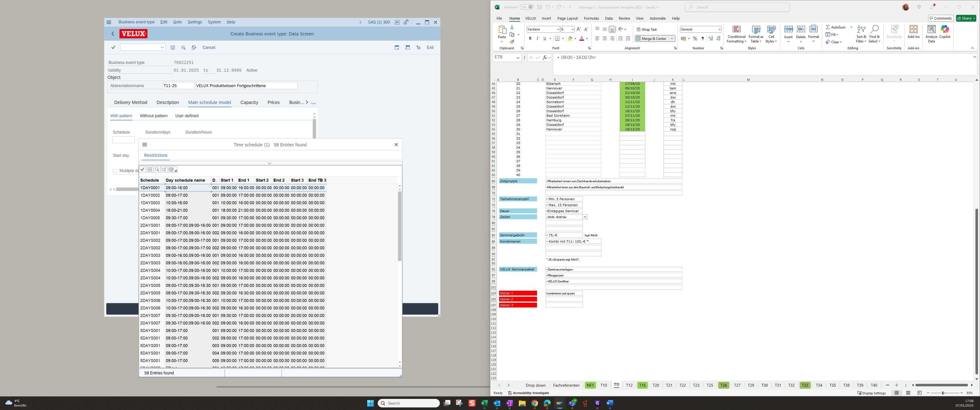Screen dimensions: 980x410
Task: Expand the AutoSum dropdown arrow
Action: 852,27
